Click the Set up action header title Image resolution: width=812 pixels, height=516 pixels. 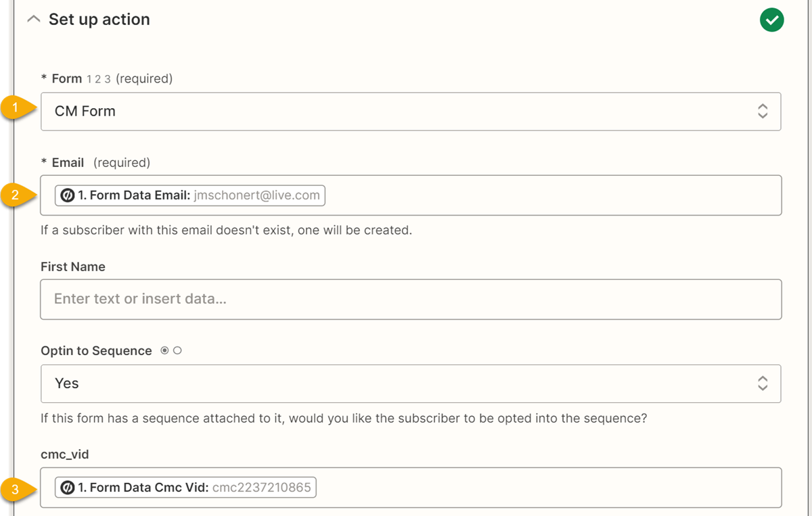99,20
